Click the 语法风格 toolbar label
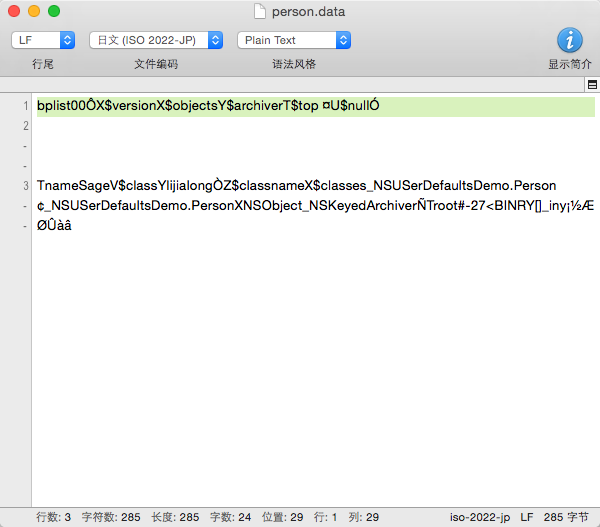This screenshot has width=600, height=527. click(294, 64)
